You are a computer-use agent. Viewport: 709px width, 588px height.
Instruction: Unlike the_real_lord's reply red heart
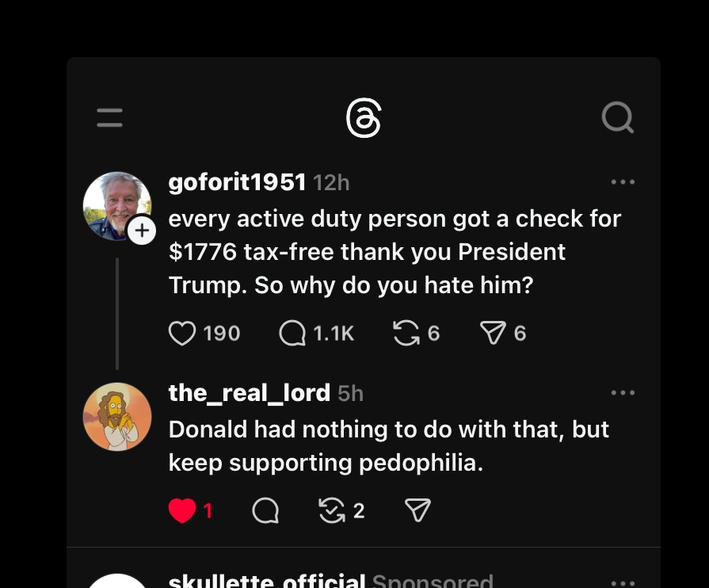coord(182,511)
